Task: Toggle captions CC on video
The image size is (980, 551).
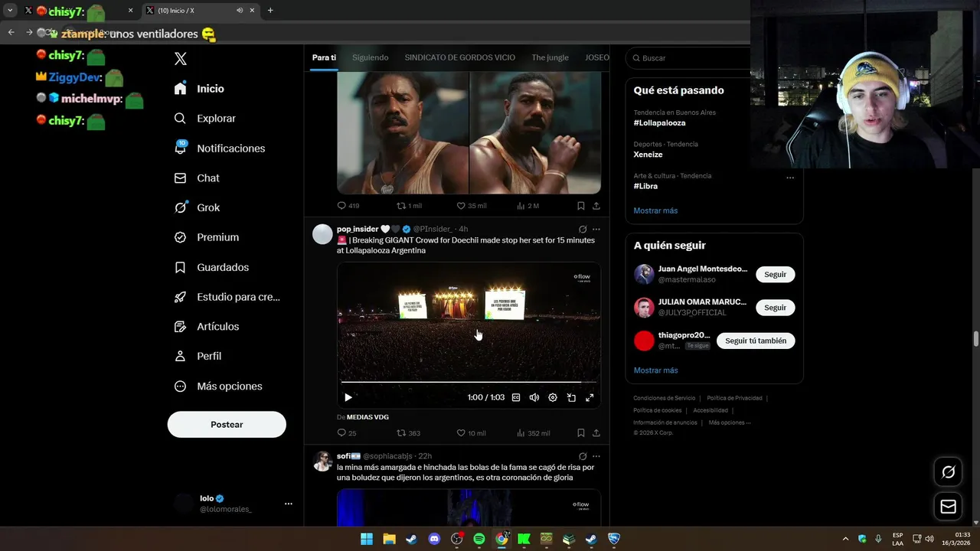Action: (516, 398)
